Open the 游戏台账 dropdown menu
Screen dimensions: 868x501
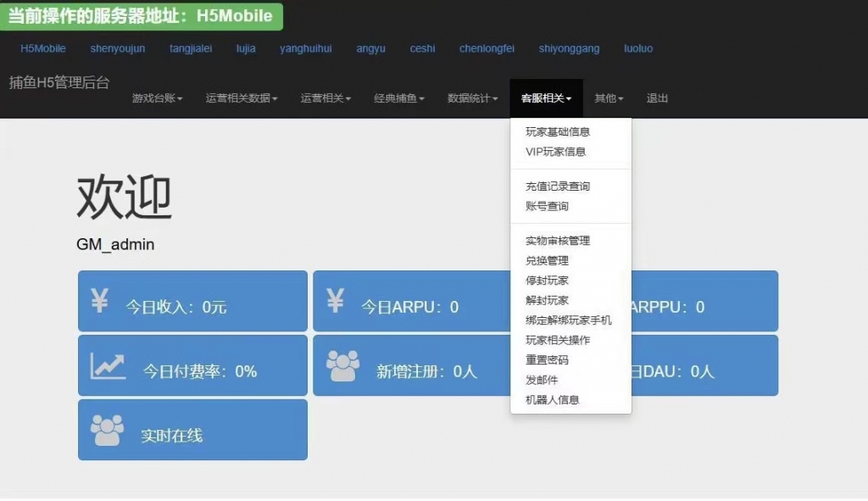click(x=157, y=98)
